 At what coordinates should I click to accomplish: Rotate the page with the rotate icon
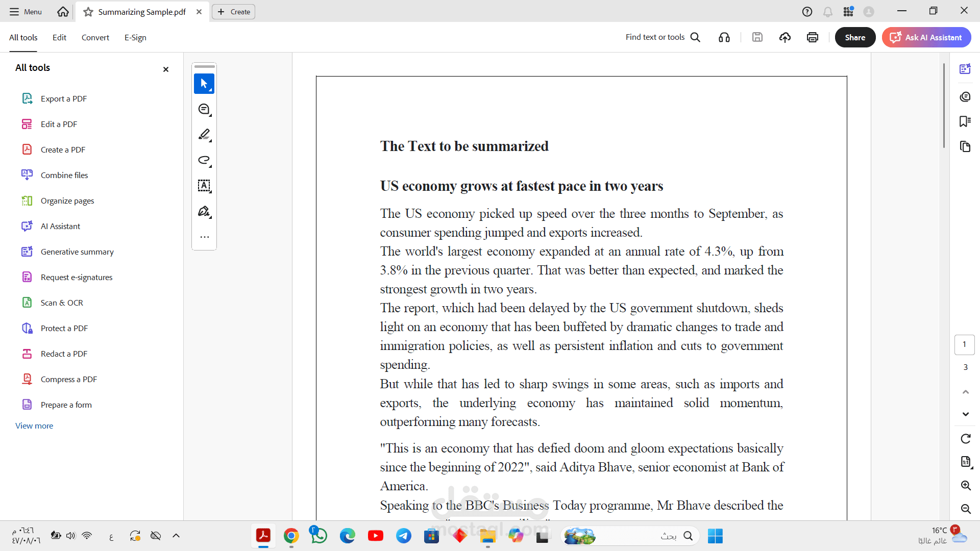pos(965,439)
